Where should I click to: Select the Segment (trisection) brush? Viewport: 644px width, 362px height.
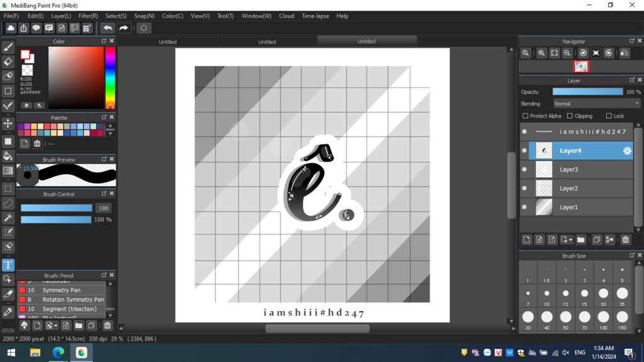[62, 309]
